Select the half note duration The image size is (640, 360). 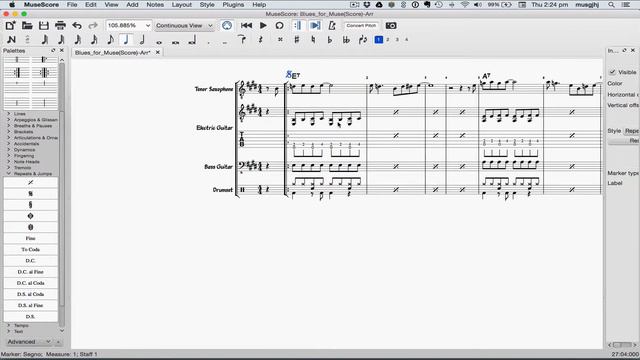142,40
